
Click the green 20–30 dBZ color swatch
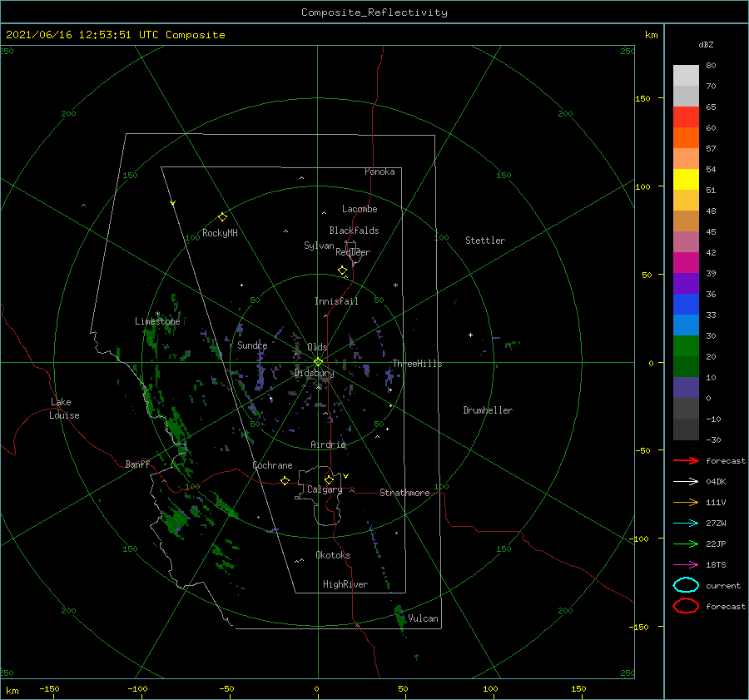[x=686, y=346]
